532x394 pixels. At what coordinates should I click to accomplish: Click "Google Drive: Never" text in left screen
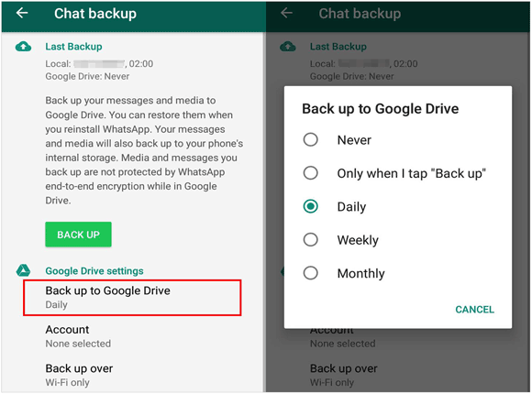[x=87, y=76]
